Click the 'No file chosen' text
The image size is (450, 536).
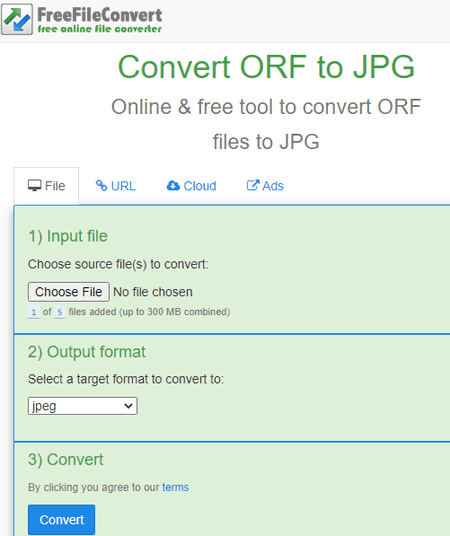tap(153, 292)
